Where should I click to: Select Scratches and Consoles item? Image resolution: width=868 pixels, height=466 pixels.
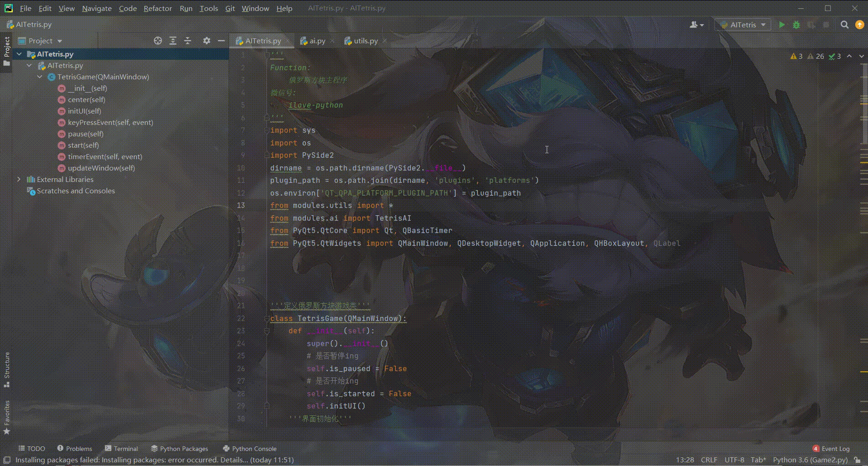pos(76,191)
